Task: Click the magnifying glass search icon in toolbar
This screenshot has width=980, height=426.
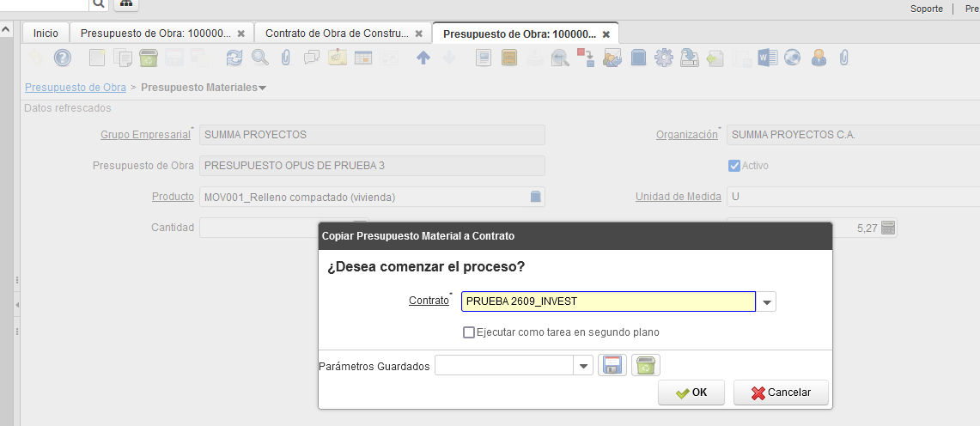Action: (x=259, y=58)
